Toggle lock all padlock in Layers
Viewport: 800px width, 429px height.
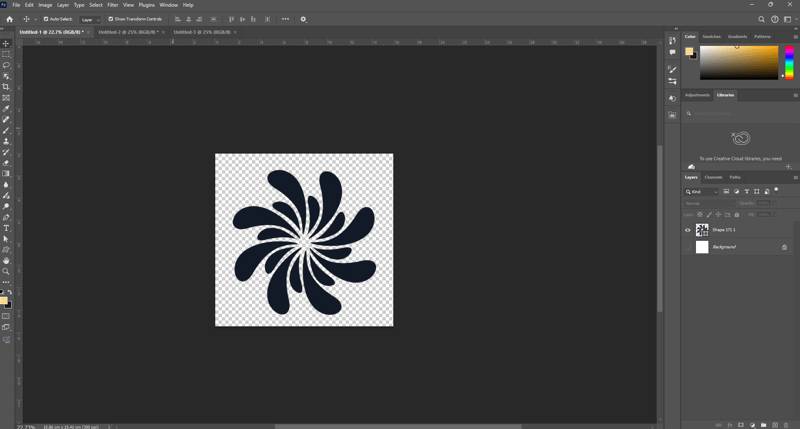pyautogui.click(x=737, y=215)
